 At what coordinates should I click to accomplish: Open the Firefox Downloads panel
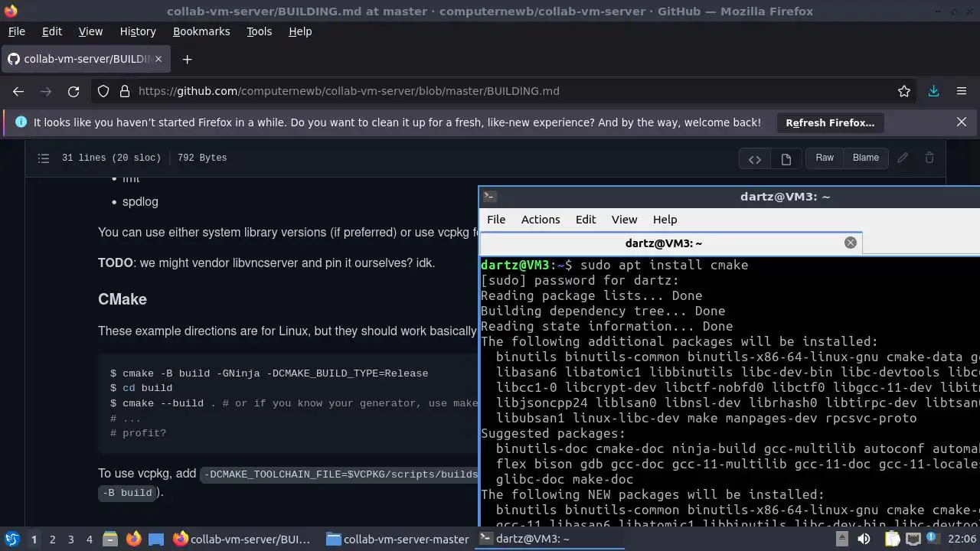933,91
